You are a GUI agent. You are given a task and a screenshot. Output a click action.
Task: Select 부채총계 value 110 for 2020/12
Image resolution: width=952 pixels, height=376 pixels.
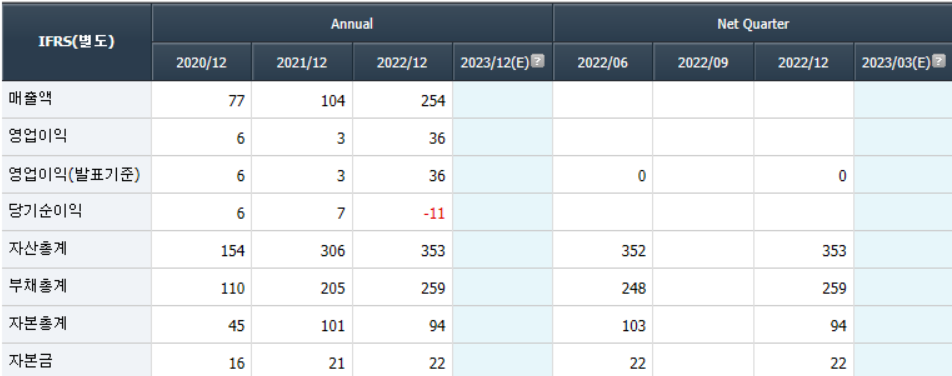(233, 289)
